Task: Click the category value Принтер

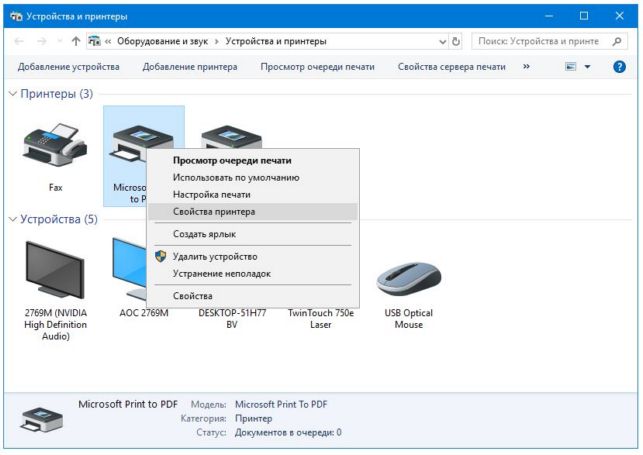Action: (x=253, y=419)
